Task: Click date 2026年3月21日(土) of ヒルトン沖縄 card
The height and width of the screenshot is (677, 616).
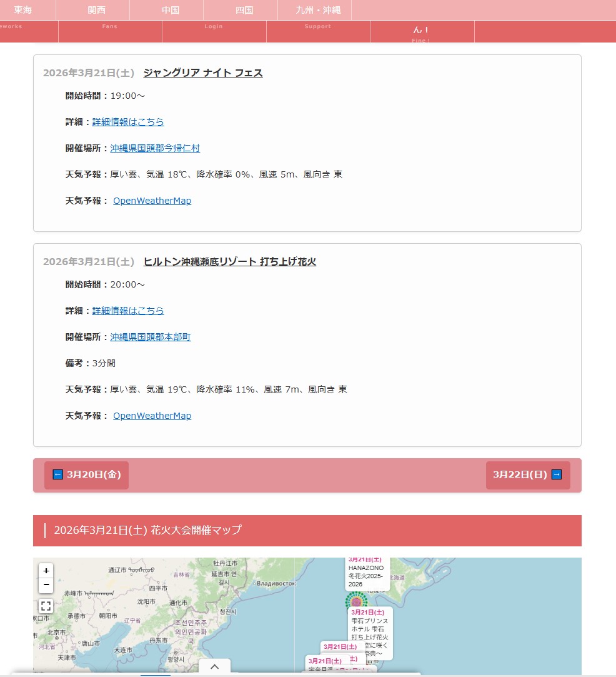Action: [89, 262]
